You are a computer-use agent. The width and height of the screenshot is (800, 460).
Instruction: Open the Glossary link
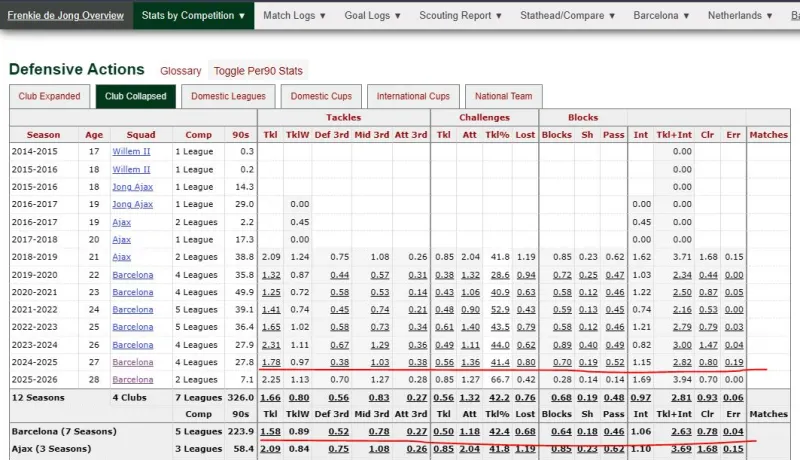[x=180, y=71]
